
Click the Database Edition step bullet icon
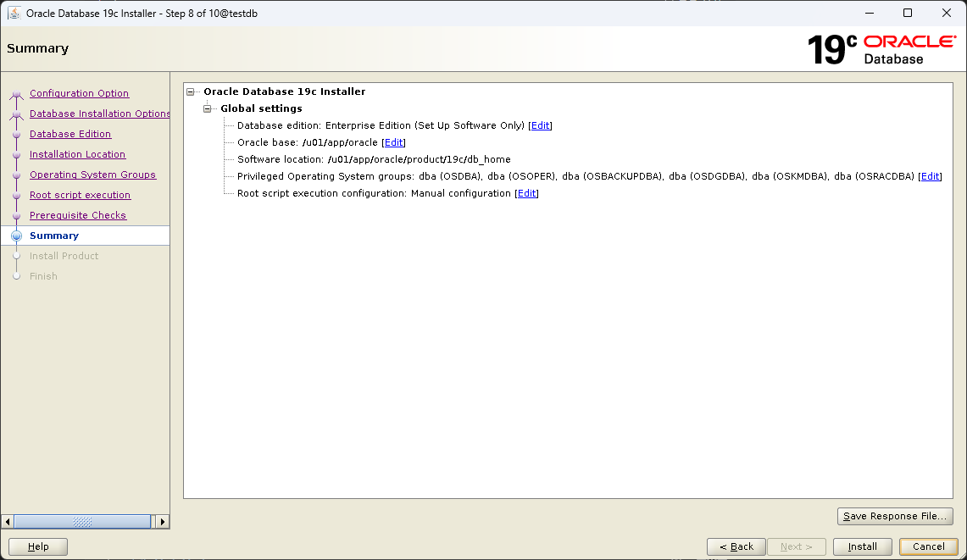(x=17, y=135)
